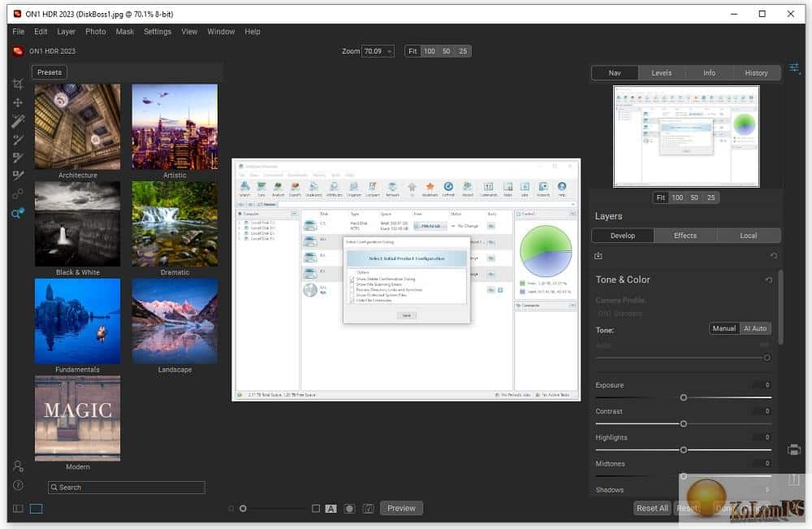
Task: Click the compare view icon beside Preview
Action: click(368, 509)
